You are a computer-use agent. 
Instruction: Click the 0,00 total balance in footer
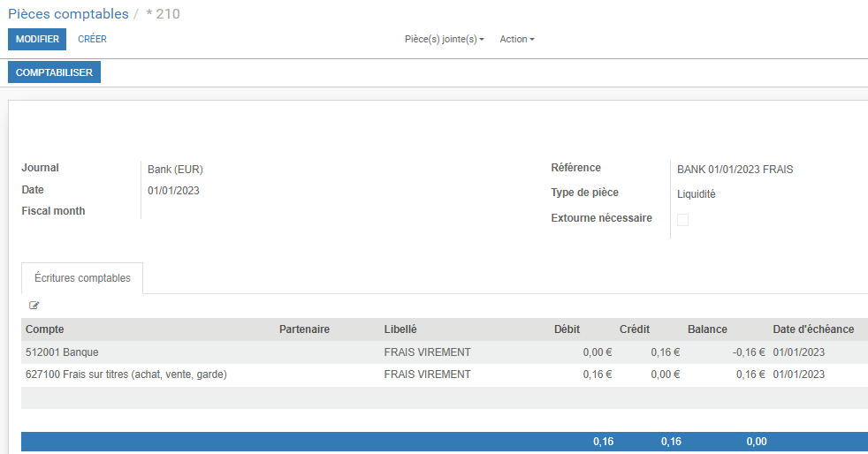click(x=757, y=442)
